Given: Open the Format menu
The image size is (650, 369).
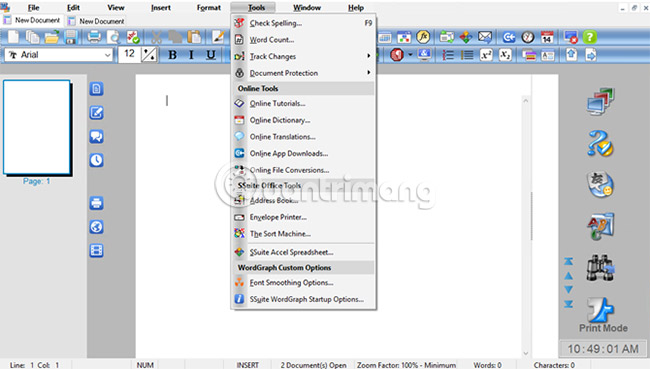Looking at the screenshot, I should pyautogui.click(x=209, y=7).
